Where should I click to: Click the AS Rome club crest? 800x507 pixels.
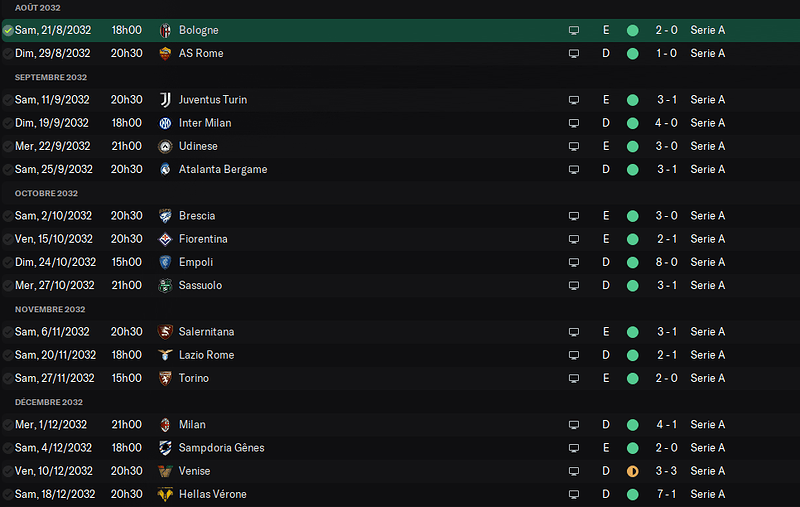coord(165,54)
